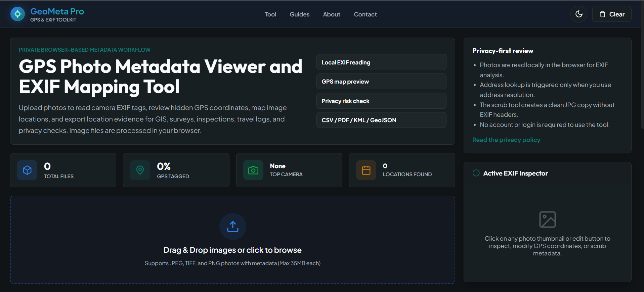Screen dimensions: 644x292
Task: Click the GPS TAGGED label
Action: coord(173,177)
